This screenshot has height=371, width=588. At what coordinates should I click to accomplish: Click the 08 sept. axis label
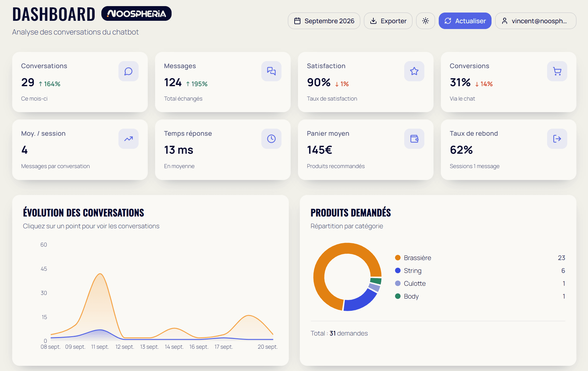click(x=50, y=347)
